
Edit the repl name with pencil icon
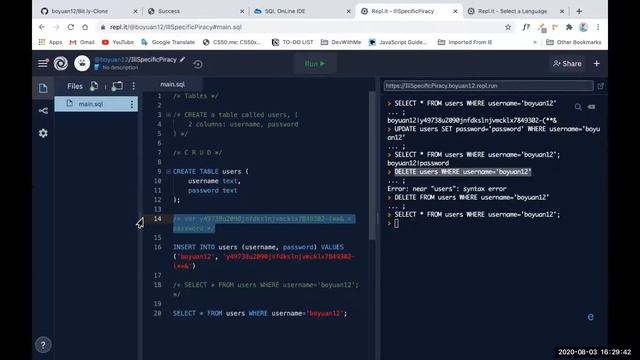[x=182, y=60]
